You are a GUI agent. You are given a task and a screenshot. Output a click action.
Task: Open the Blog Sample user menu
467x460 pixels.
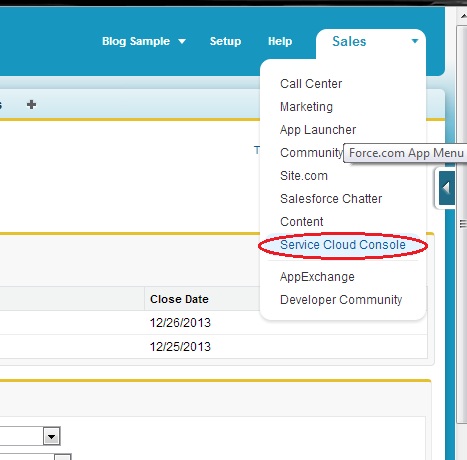(x=144, y=41)
